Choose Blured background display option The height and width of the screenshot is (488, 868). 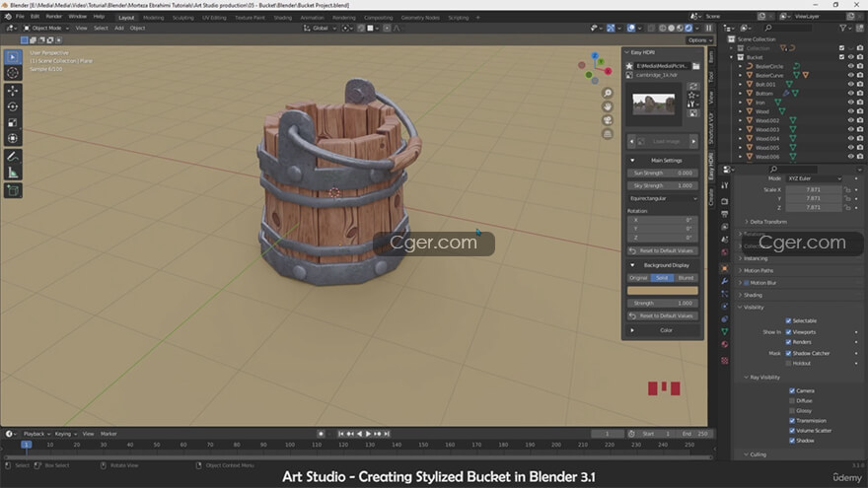tap(686, 278)
